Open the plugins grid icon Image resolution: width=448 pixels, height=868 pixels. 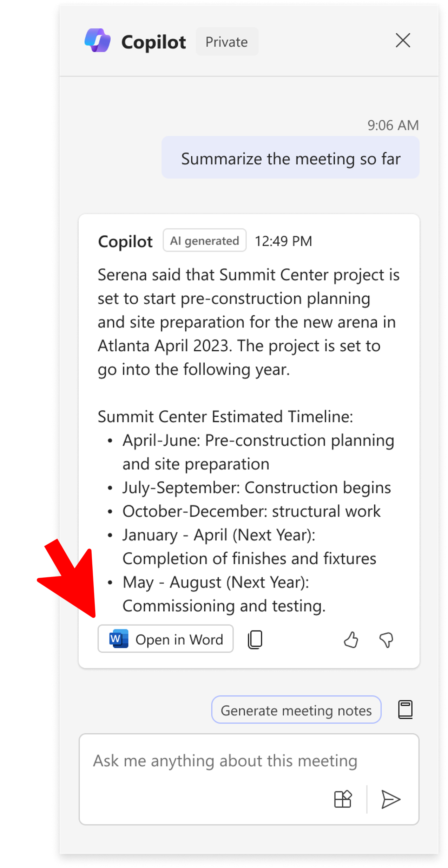click(343, 800)
